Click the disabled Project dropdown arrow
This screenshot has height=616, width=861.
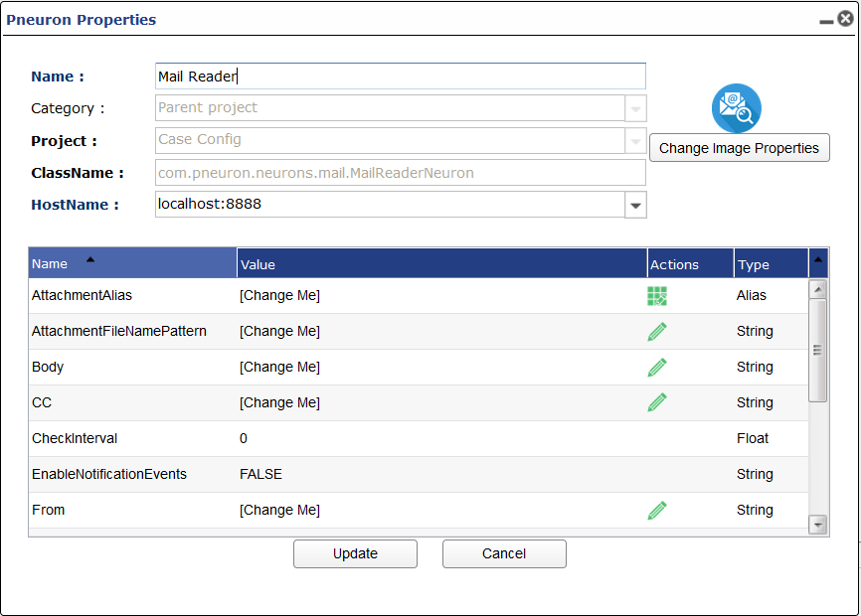[636, 141]
